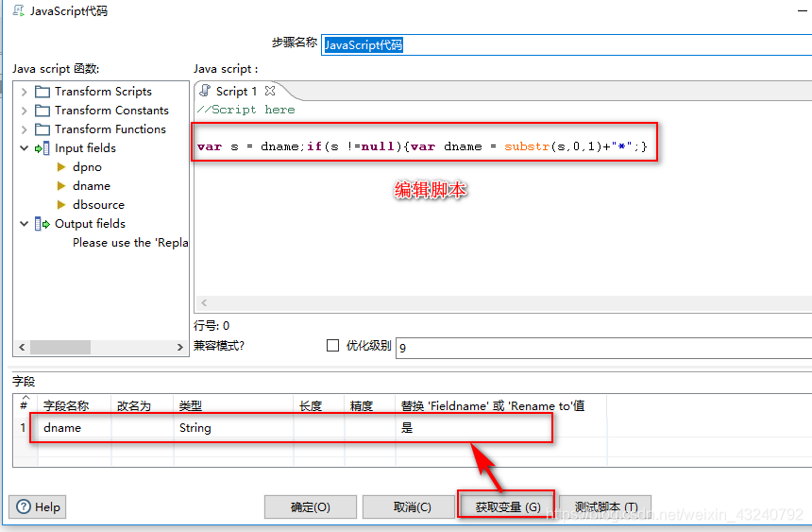Click the Transform Constants folder icon
812x532 pixels.
42,111
